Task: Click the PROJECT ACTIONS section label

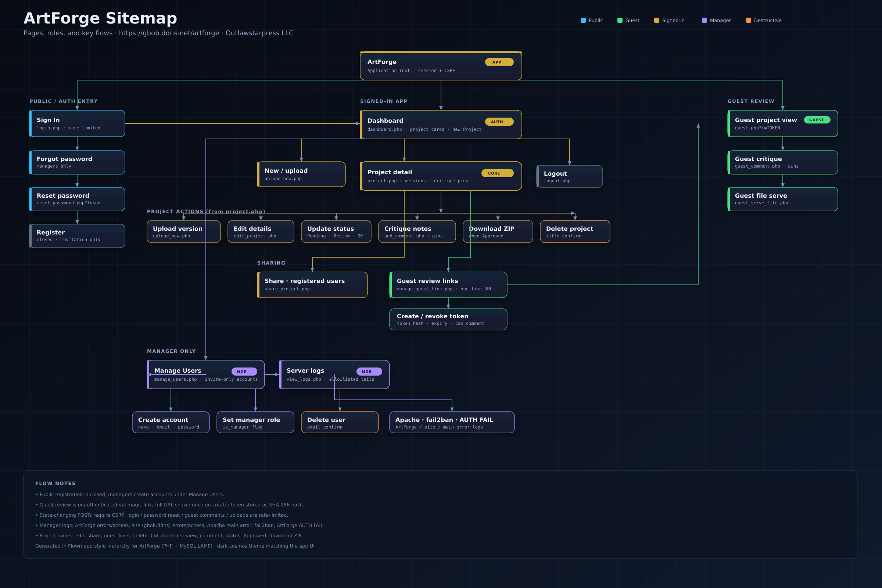Action: click(x=206, y=212)
